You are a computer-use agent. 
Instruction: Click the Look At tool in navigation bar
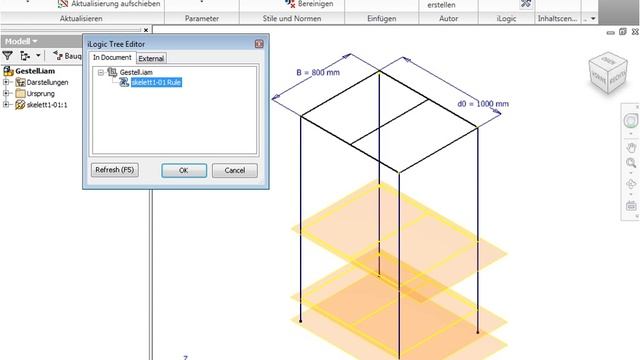click(631, 206)
